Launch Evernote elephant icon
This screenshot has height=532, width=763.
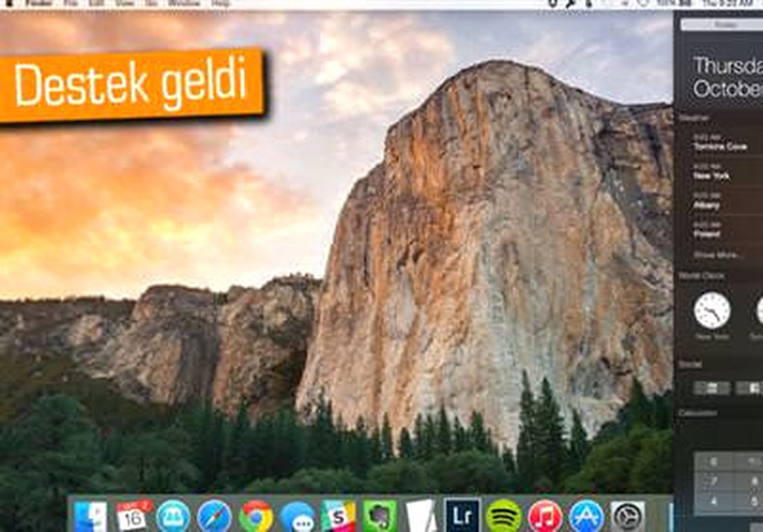click(x=380, y=516)
